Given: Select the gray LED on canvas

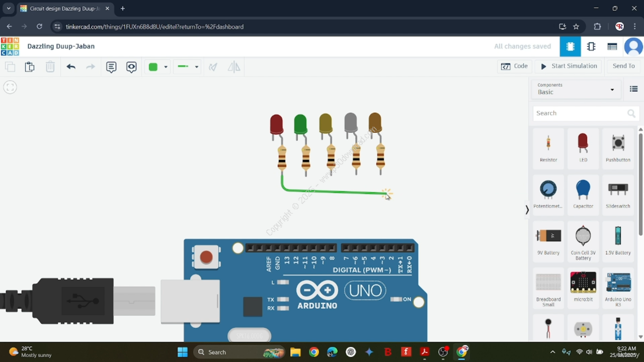Looking at the screenshot, I should click(351, 123).
